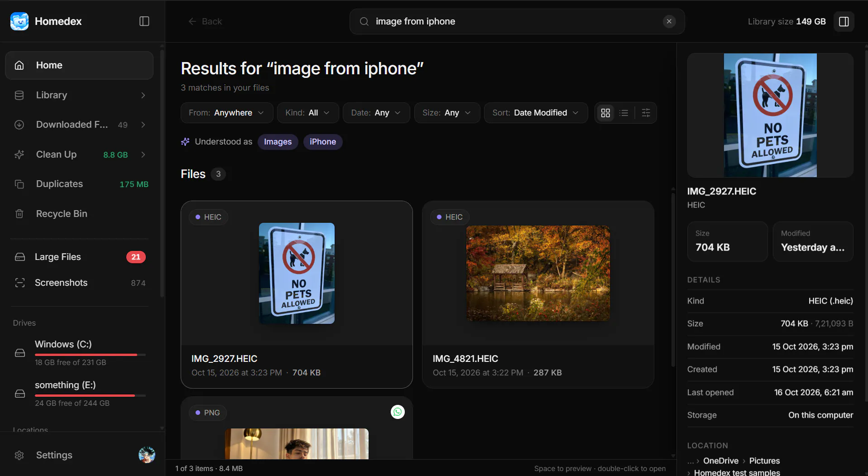The width and height of the screenshot is (868, 476).
Task: Click the Windows (C:) storage usage bar
Action: coord(90,355)
